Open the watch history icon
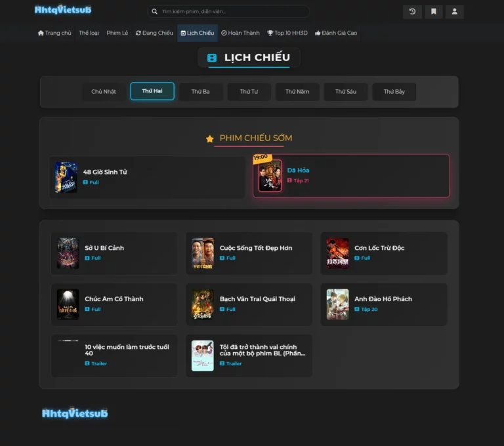 (x=412, y=12)
